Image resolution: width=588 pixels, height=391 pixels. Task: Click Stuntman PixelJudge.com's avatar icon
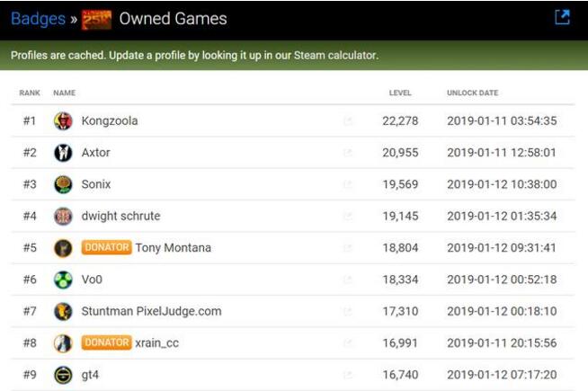pyautogui.click(x=63, y=312)
